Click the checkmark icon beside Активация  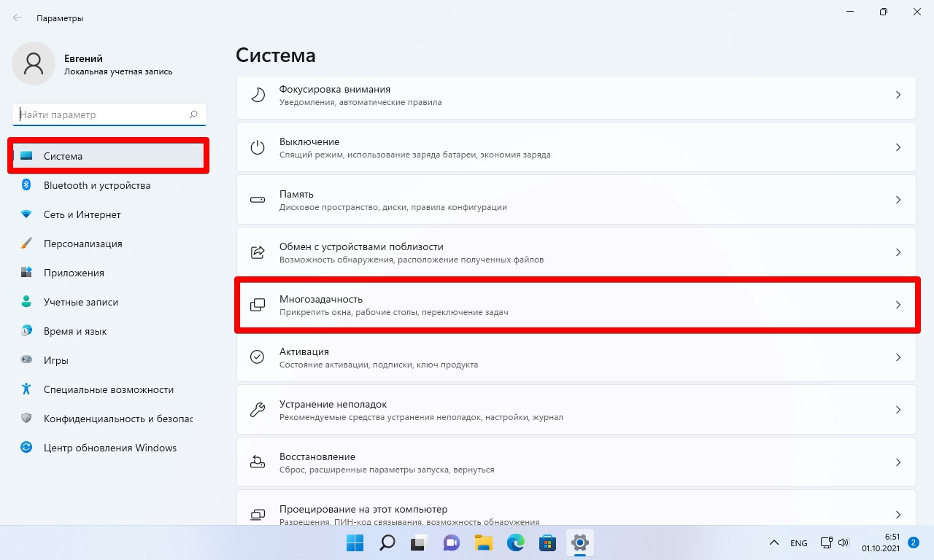pyautogui.click(x=258, y=357)
